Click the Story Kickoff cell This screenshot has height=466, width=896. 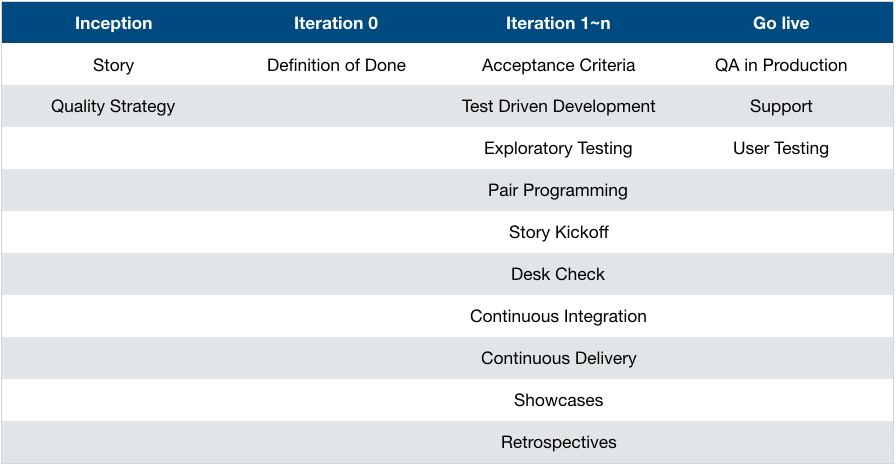(558, 232)
